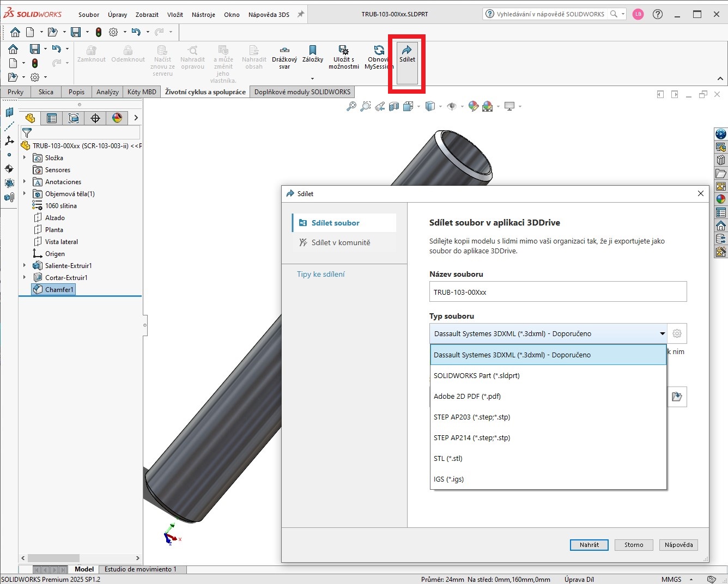
Task: Open the Soubor menu
Action: click(89, 15)
